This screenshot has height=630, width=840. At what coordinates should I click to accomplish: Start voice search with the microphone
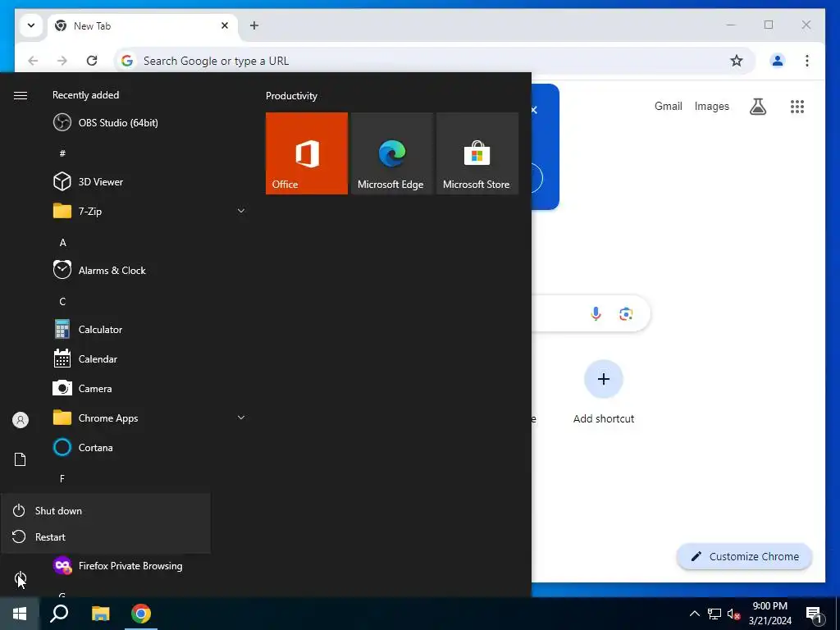click(596, 313)
